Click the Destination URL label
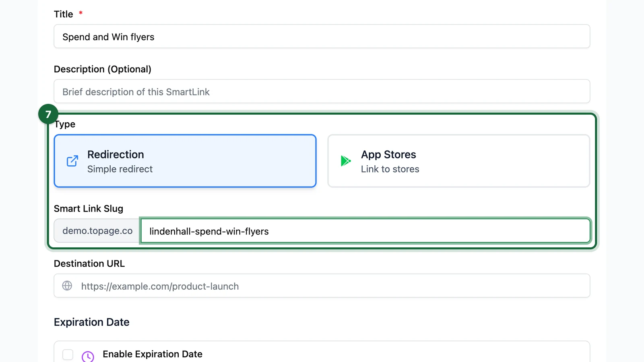The height and width of the screenshot is (362, 644). [x=89, y=263]
